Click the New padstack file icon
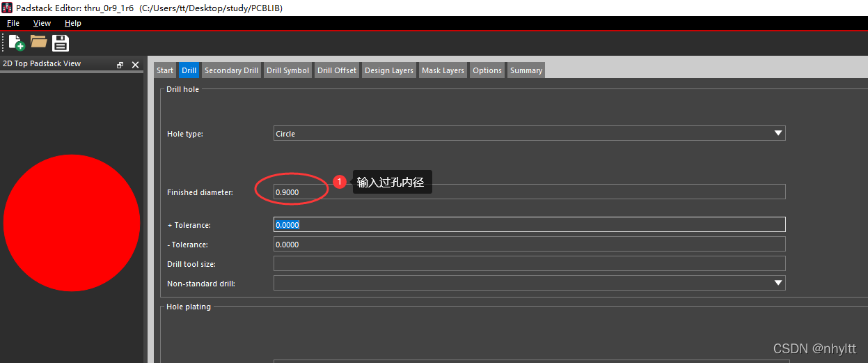 (x=16, y=43)
